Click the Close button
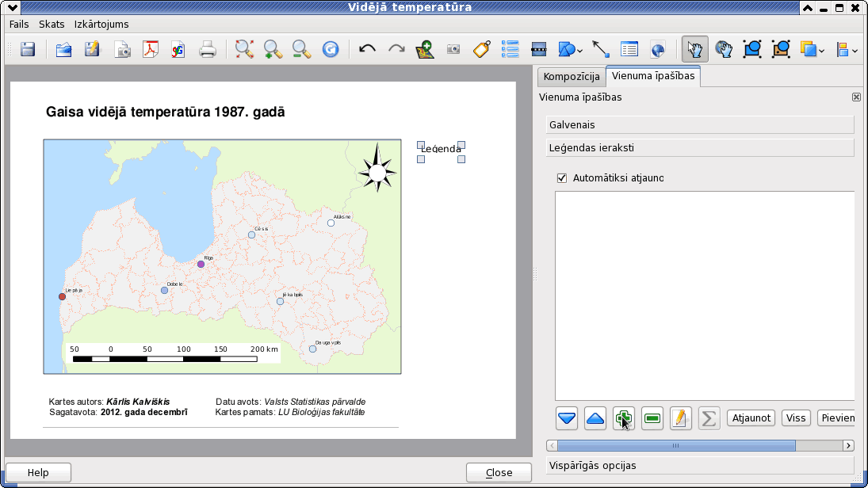 click(x=499, y=472)
